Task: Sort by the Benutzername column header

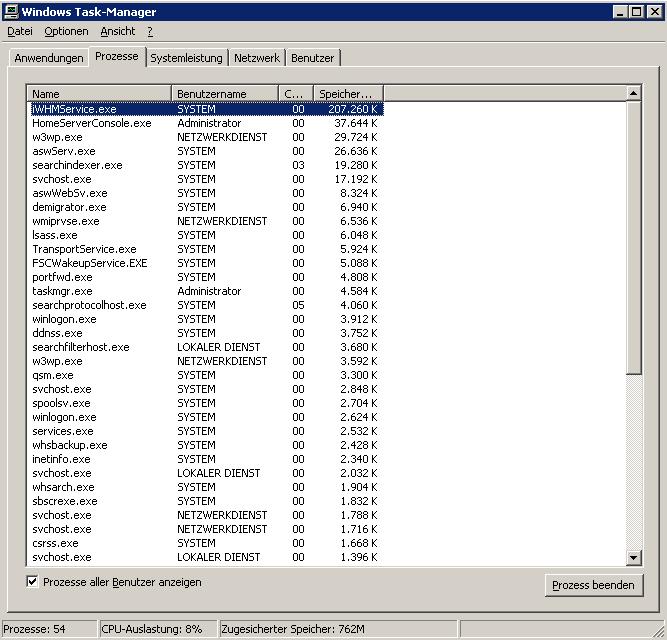Action: (x=225, y=94)
